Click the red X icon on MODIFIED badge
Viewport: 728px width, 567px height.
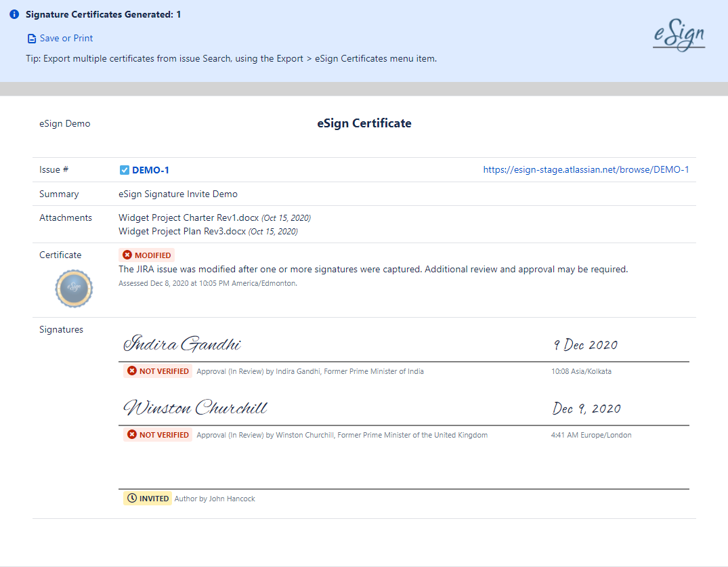[127, 255]
